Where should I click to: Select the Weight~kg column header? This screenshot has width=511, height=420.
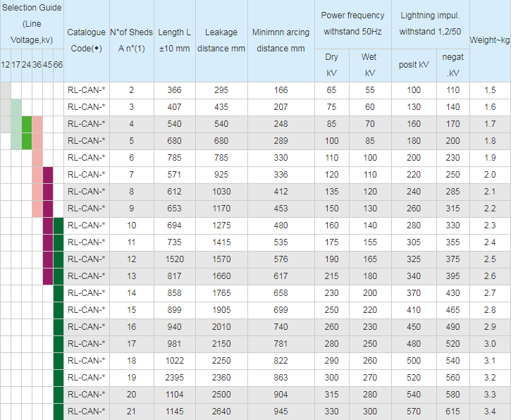tap(489, 41)
